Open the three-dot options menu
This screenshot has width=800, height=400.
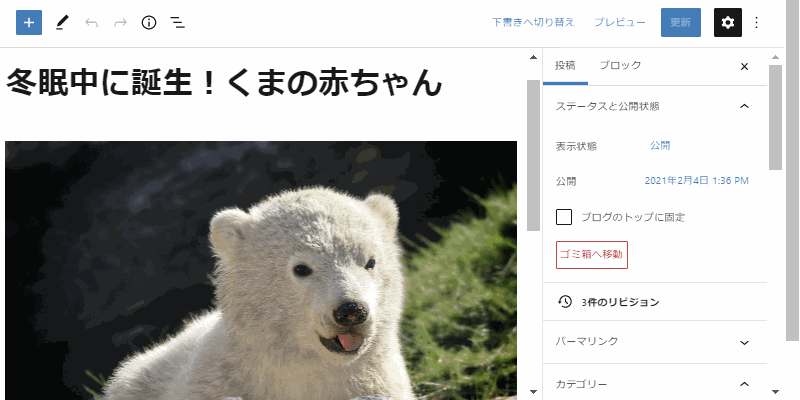[x=757, y=22]
